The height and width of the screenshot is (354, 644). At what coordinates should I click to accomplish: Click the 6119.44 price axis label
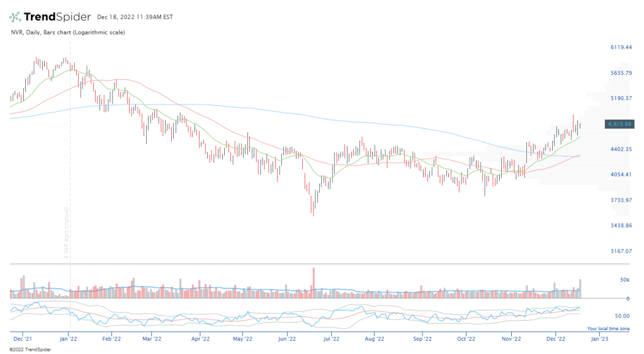click(621, 47)
